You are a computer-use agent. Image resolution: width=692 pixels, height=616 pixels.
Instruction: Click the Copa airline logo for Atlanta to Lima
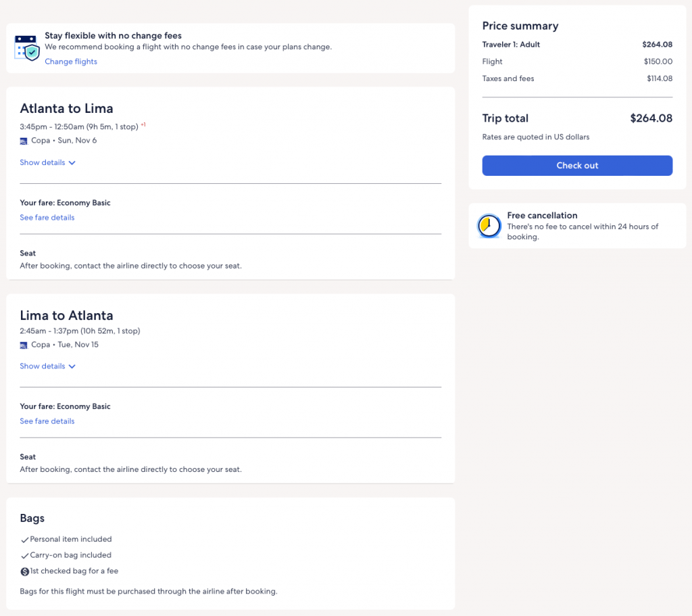[24, 141]
